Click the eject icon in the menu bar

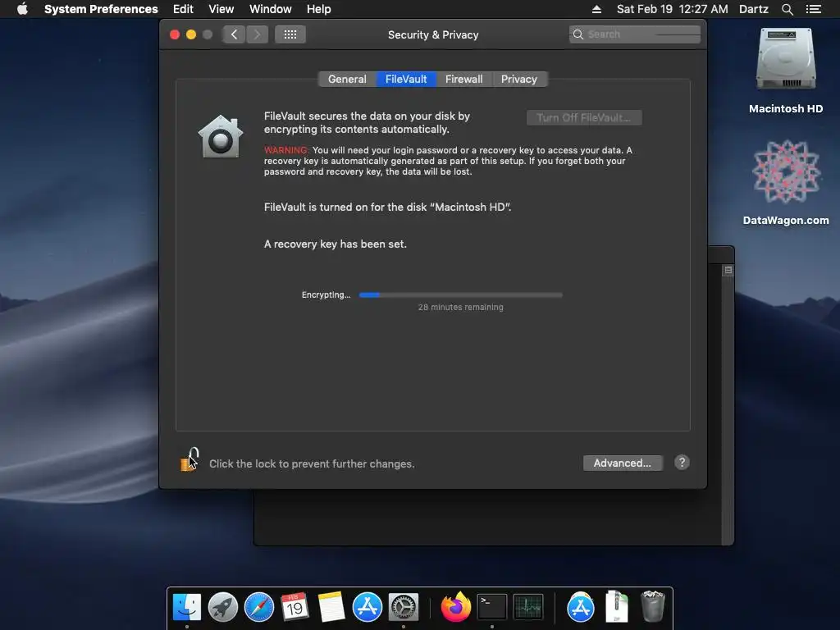click(596, 9)
